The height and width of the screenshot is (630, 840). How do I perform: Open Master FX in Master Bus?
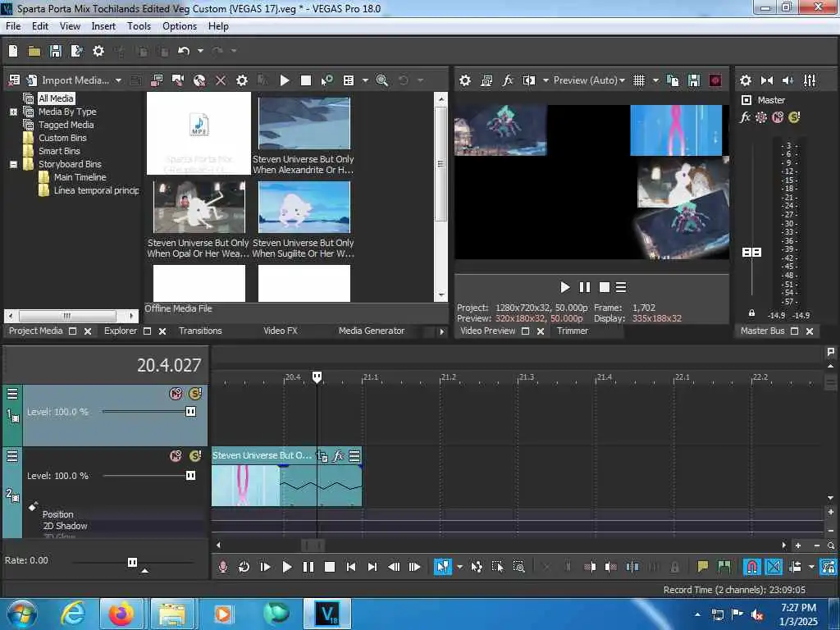click(x=745, y=117)
